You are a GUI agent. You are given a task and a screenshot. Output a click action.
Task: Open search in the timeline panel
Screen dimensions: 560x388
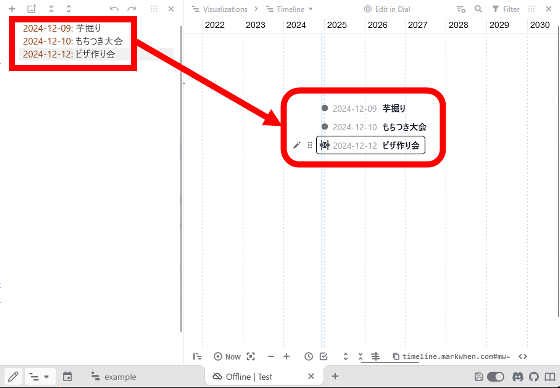tap(478, 9)
